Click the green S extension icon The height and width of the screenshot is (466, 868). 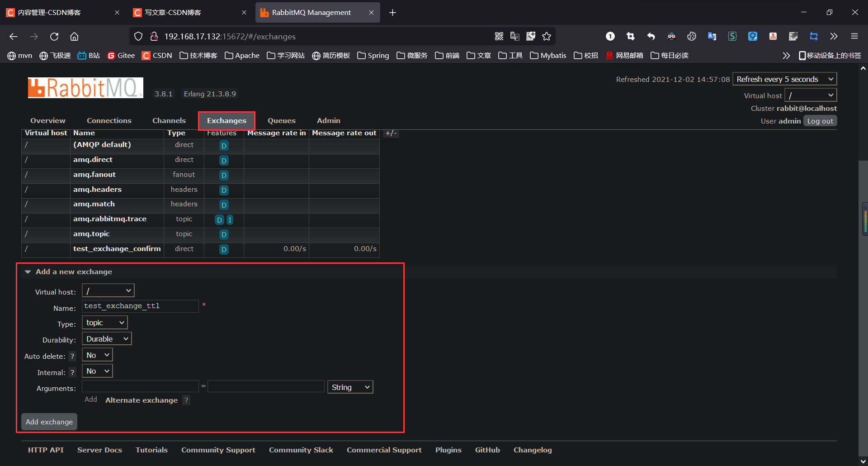coord(732,37)
